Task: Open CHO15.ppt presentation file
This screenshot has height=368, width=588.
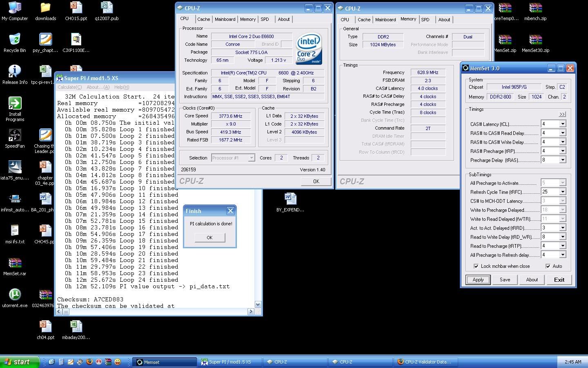Action: click(76, 11)
